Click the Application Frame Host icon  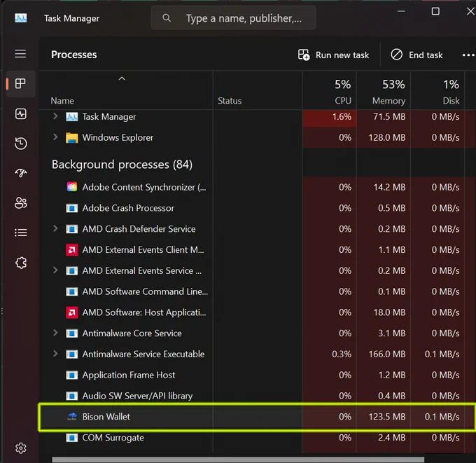pos(72,375)
